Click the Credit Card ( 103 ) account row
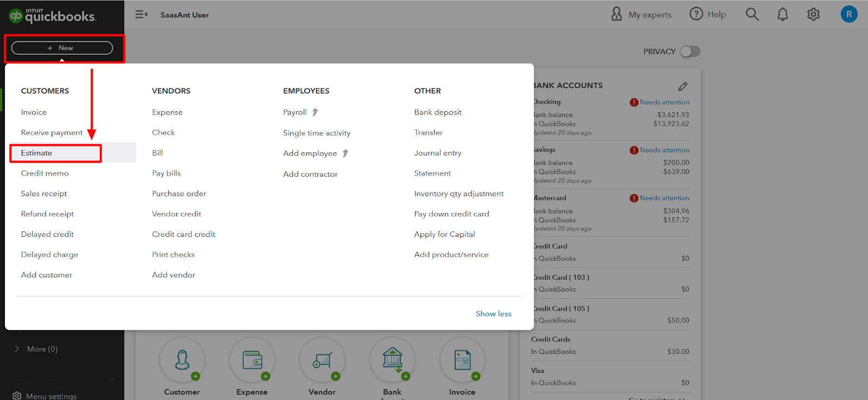This screenshot has height=400, width=868. [x=610, y=283]
